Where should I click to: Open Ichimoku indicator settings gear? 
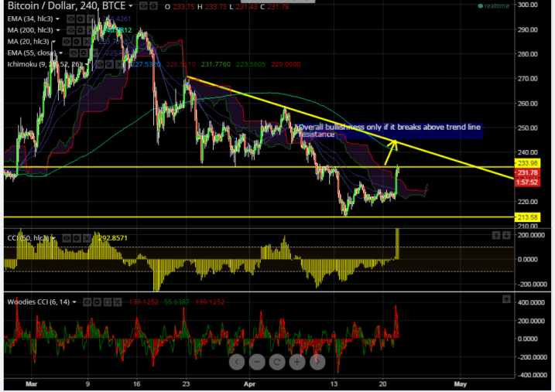110,64
